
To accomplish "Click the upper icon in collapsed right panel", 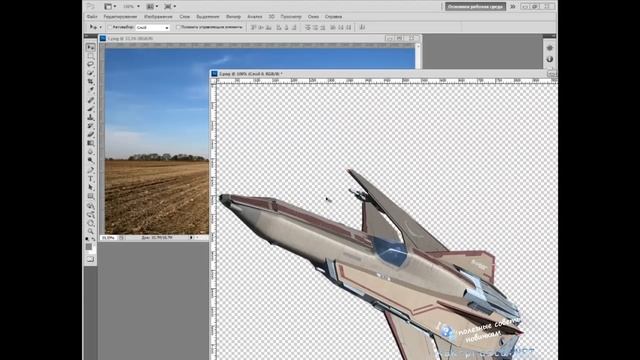I will click(550, 48).
